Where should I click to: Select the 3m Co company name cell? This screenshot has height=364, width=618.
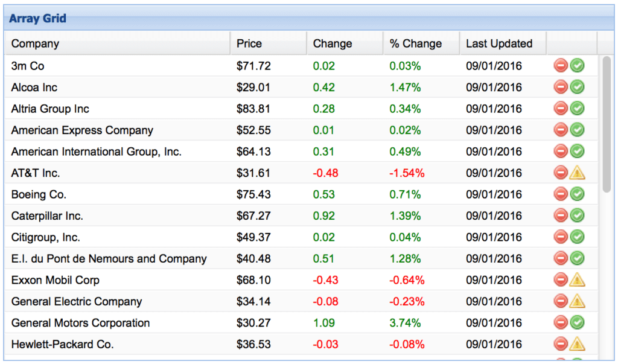pyautogui.click(x=117, y=66)
